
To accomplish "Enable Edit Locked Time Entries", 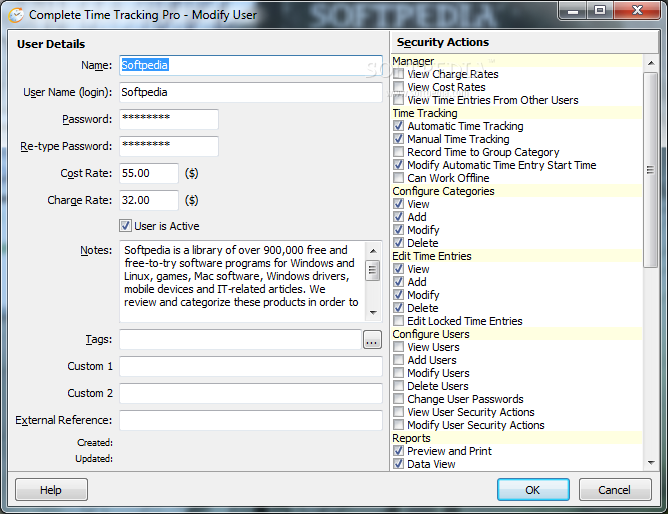I will 398,321.
